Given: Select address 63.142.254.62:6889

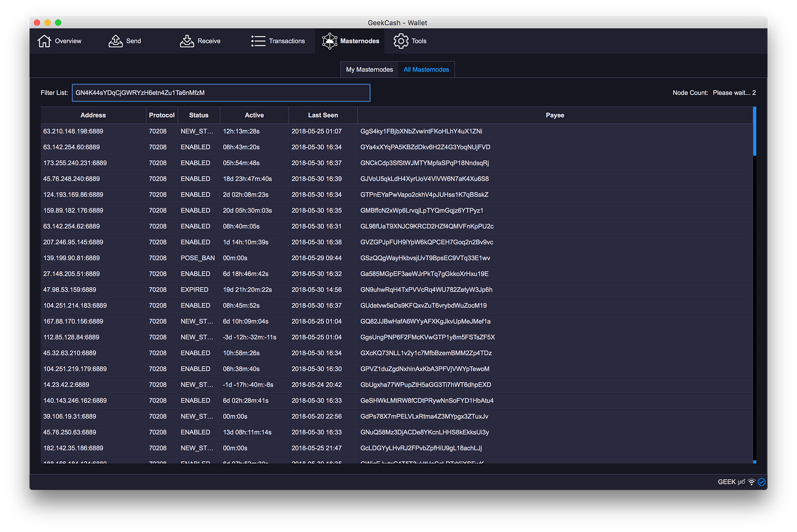Looking at the screenshot, I should click(x=71, y=226).
